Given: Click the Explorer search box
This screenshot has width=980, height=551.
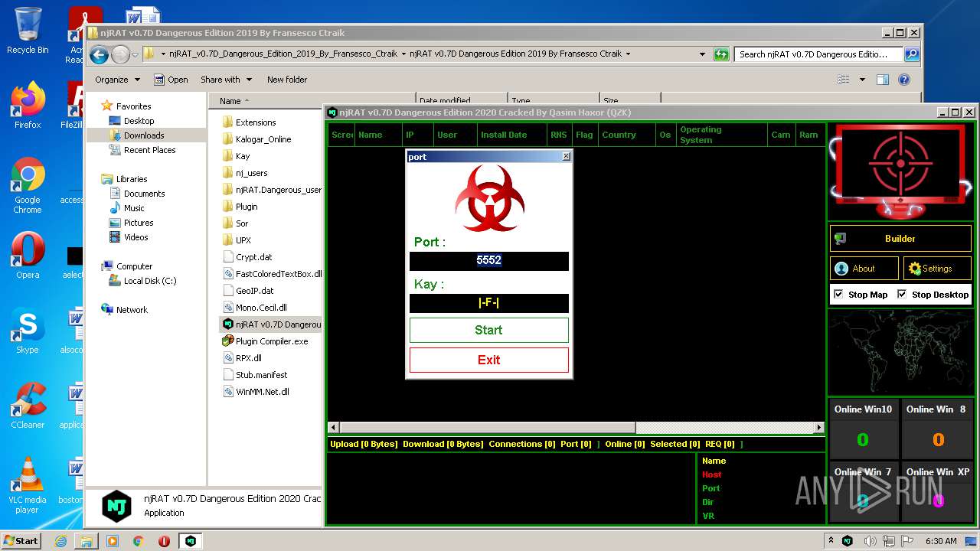Looking at the screenshot, I should pos(818,54).
